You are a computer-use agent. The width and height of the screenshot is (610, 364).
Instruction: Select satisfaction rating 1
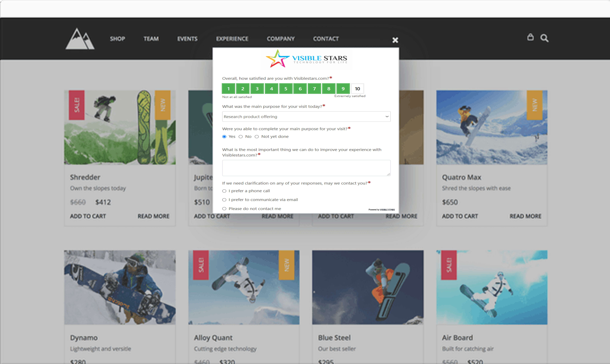(228, 89)
